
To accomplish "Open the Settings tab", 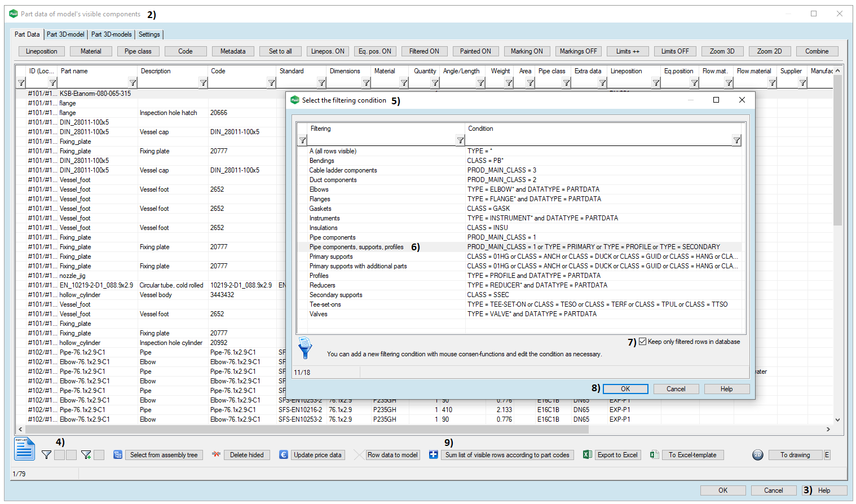I will 149,34.
